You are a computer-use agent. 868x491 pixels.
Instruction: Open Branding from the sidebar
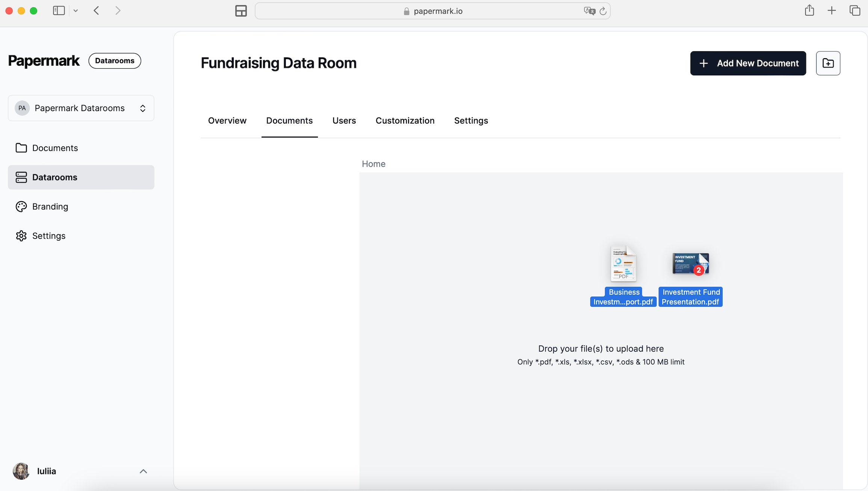(50, 206)
